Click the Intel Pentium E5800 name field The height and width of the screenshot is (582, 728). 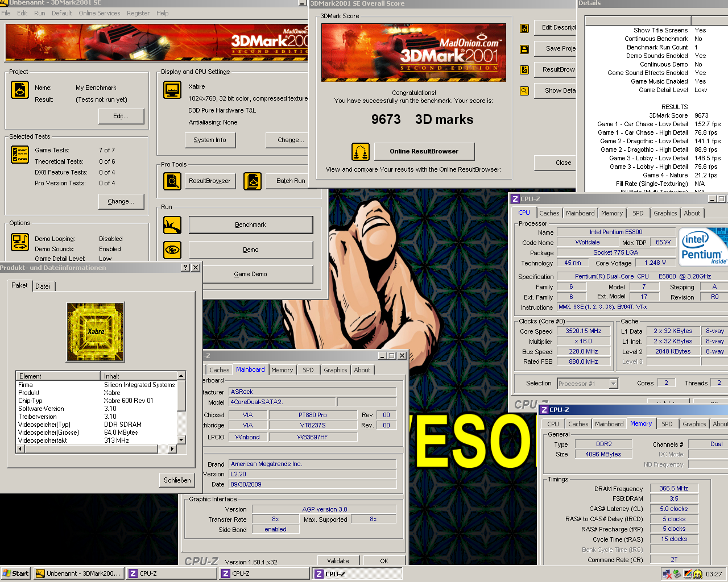pos(616,232)
